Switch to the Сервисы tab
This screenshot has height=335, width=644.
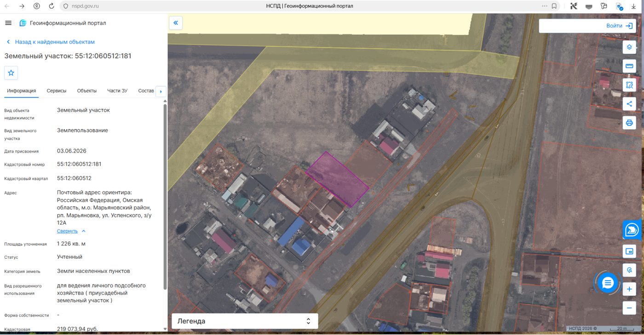[57, 91]
